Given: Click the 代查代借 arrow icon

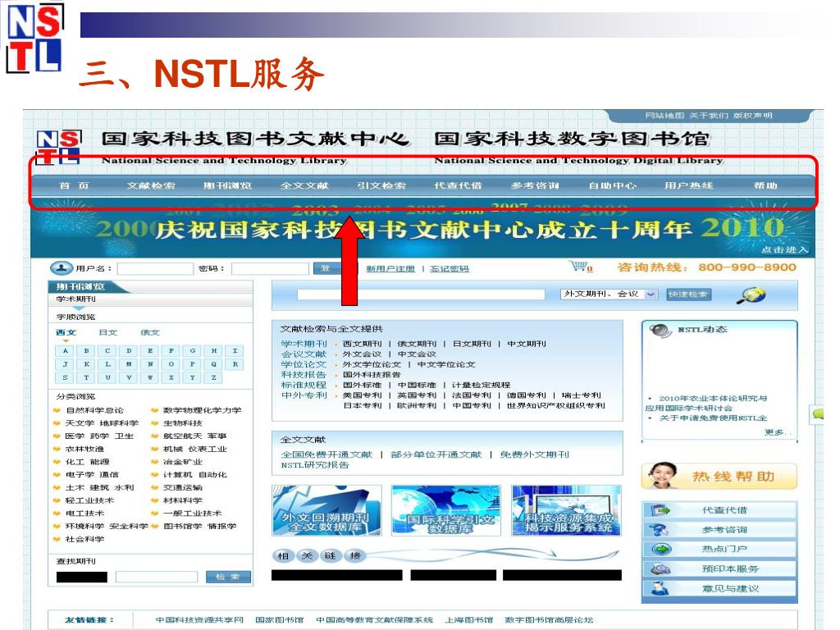Looking at the screenshot, I should [x=660, y=510].
